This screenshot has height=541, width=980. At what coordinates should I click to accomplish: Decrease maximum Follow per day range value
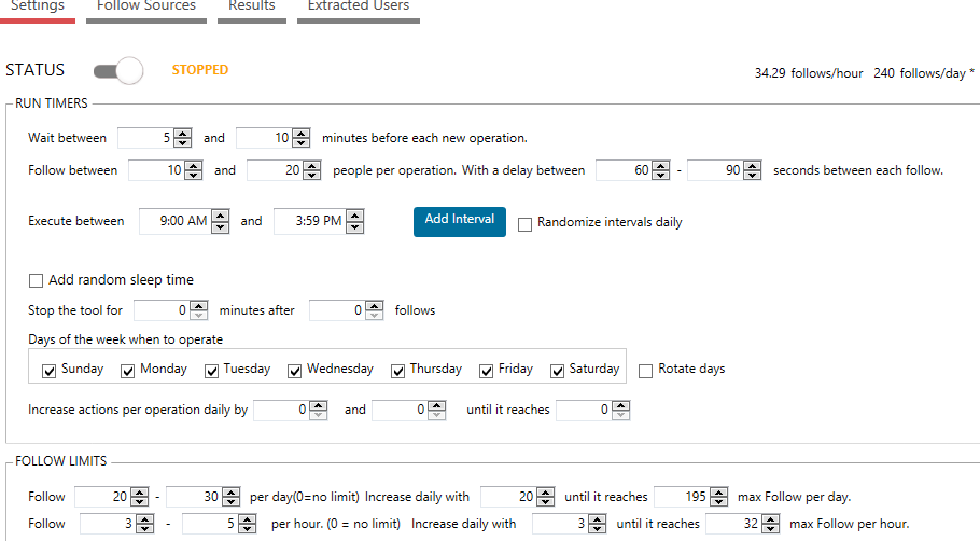pyautogui.click(x=231, y=501)
